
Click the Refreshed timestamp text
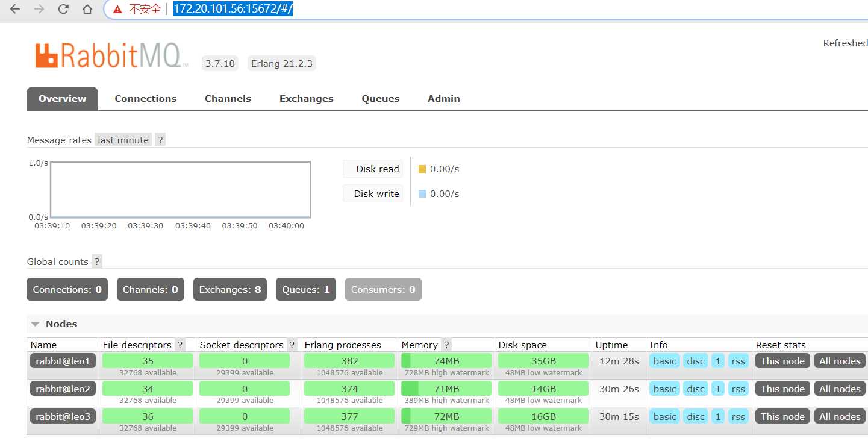[x=845, y=43]
